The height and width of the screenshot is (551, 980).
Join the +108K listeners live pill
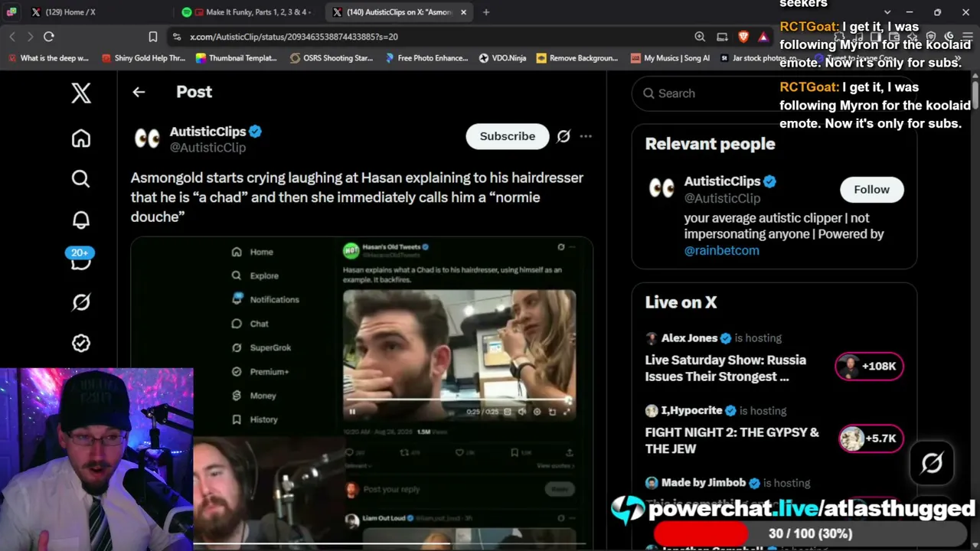tap(869, 367)
